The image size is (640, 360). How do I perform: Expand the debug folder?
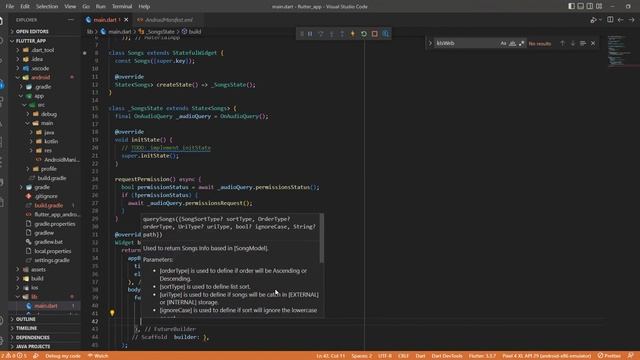[45, 114]
